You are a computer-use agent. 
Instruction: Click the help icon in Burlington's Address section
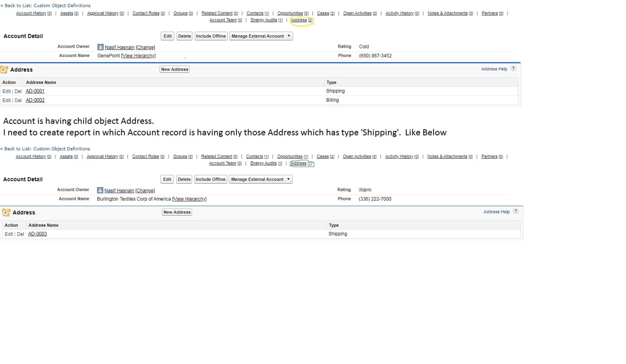coord(516,211)
